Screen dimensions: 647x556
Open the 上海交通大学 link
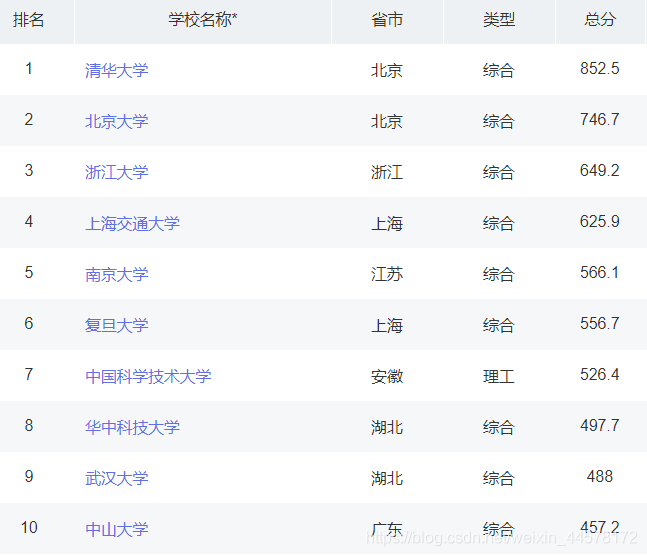click(x=132, y=223)
